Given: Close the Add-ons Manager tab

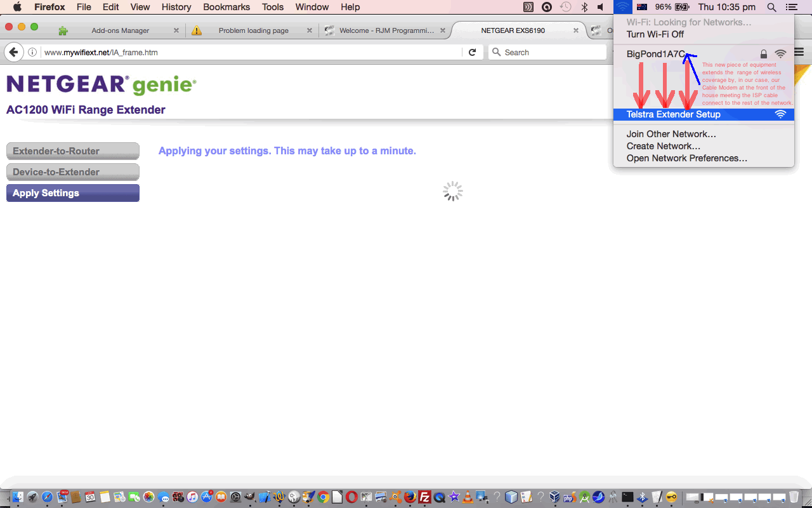Looking at the screenshot, I should [x=176, y=30].
